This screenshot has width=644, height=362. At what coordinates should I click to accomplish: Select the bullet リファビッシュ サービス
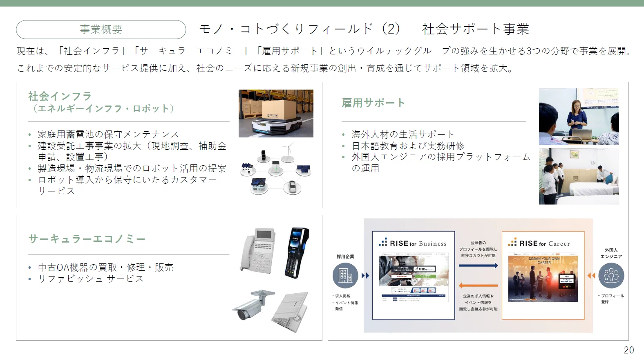(x=91, y=279)
